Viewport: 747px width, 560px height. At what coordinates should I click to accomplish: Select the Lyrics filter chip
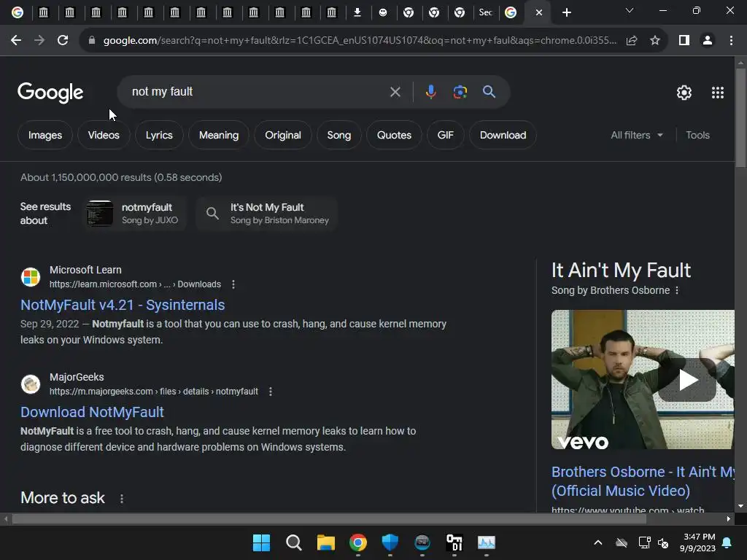point(159,135)
